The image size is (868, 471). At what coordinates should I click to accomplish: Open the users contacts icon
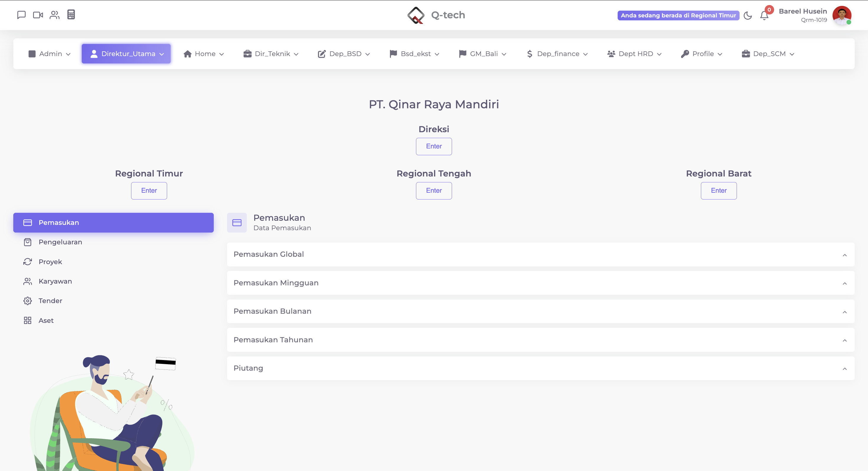click(x=55, y=15)
